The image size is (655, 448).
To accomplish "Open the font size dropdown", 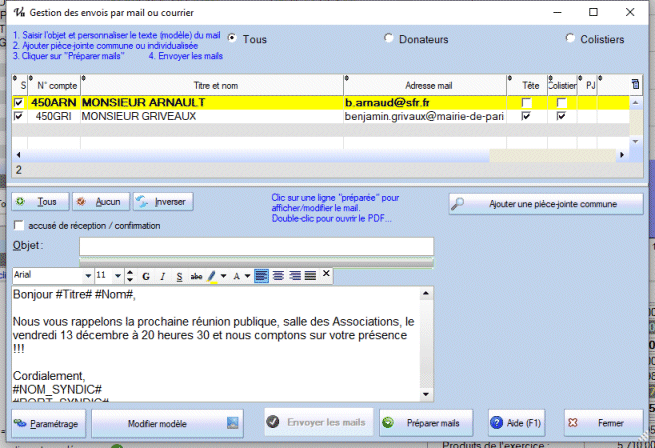I will point(118,275).
